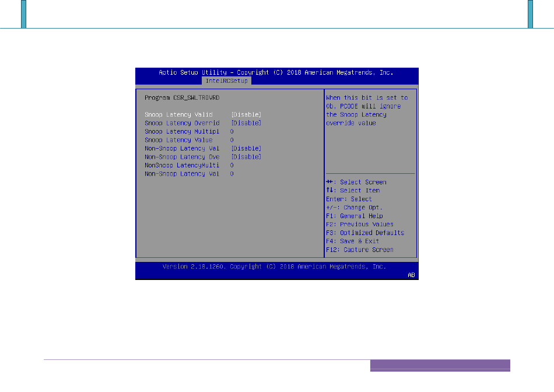Image resolution: width=554 pixels, height=392 pixels.
Task: Select the last Non-Snoop Latency Val row with 0
Action: (x=182, y=174)
